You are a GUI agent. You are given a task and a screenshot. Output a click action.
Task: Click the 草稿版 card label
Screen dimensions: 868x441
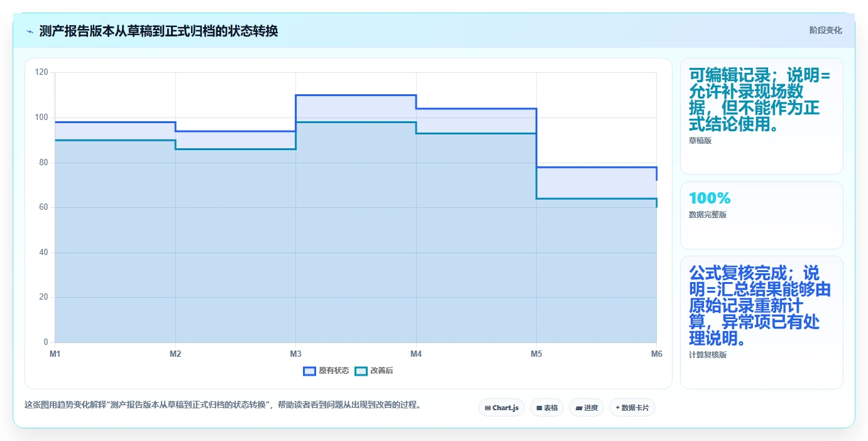[700, 141]
